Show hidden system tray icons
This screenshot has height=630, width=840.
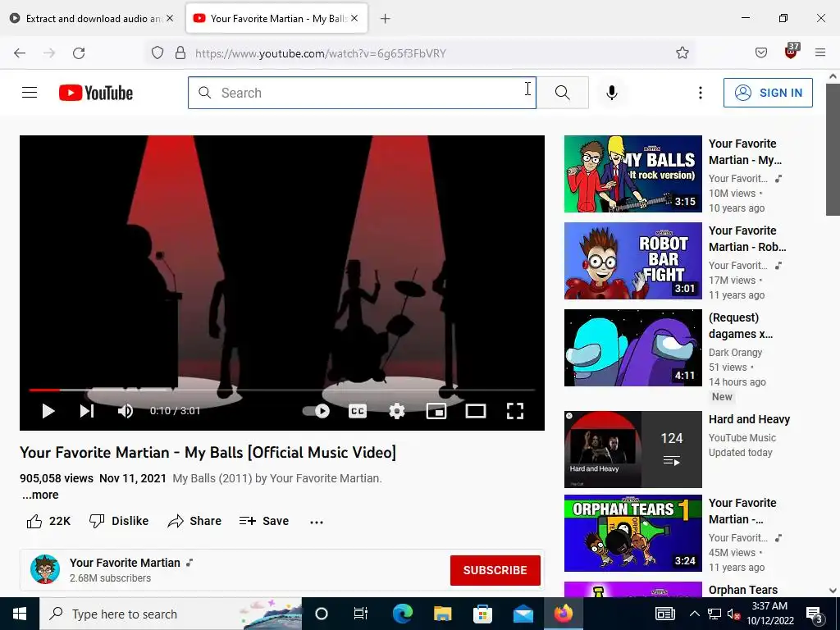(x=694, y=614)
